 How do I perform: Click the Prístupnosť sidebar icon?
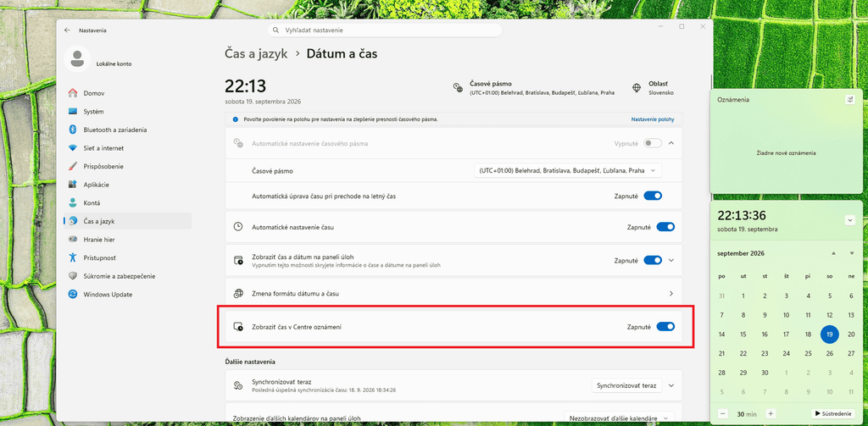[x=73, y=257]
